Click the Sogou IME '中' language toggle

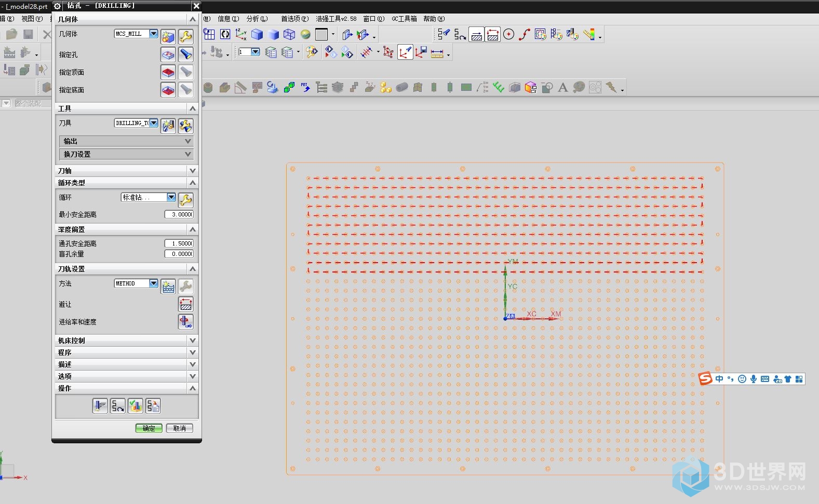(719, 379)
